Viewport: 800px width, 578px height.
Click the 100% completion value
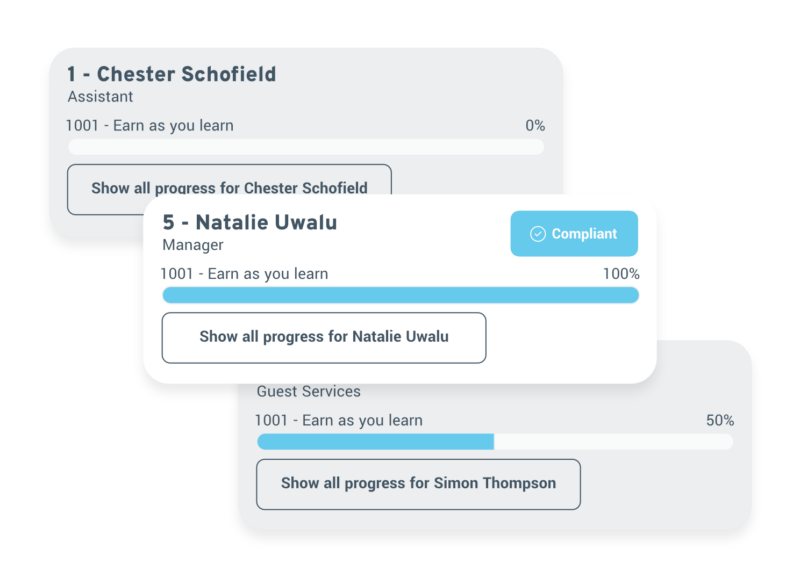(x=621, y=274)
